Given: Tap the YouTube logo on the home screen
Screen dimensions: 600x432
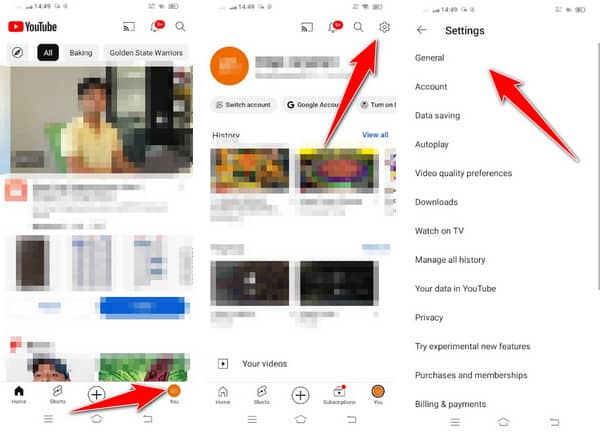Looking at the screenshot, I should click(33, 27).
